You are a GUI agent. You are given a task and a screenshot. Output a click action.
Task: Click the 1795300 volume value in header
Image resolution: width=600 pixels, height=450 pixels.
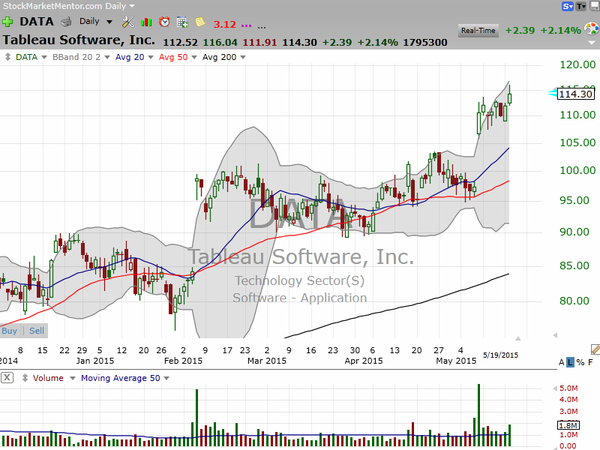click(x=425, y=42)
